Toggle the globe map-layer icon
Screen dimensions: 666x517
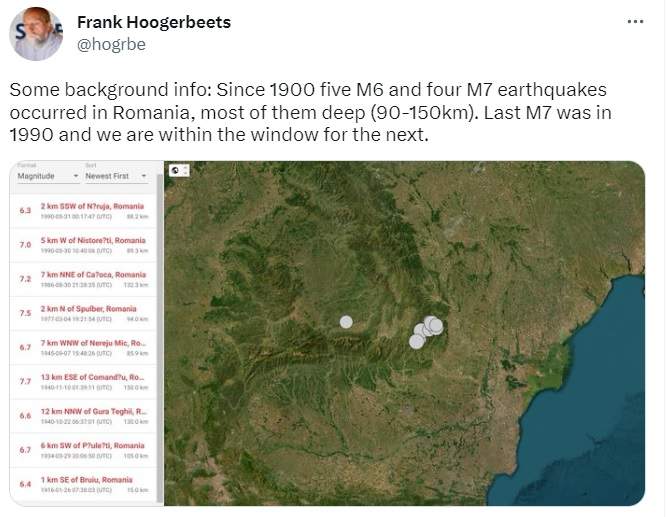(175, 170)
